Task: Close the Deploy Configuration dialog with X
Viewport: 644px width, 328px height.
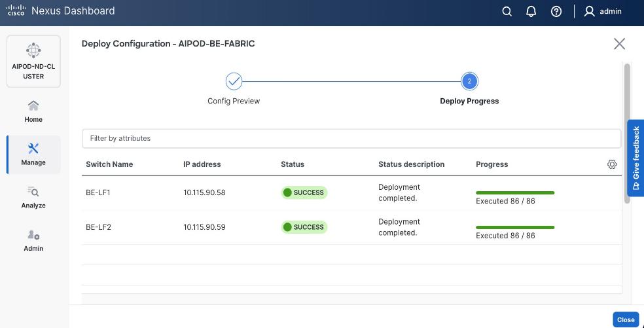Action: click(x=619, y=44)
